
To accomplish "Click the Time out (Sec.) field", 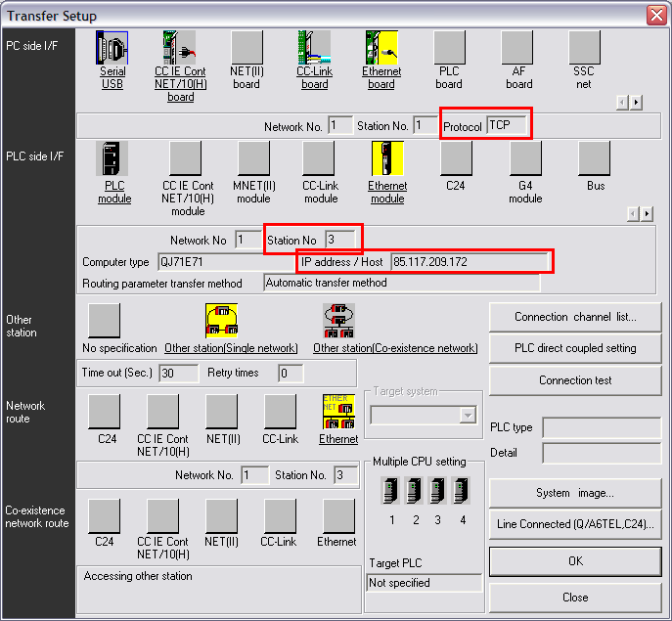I will [179, 374].
